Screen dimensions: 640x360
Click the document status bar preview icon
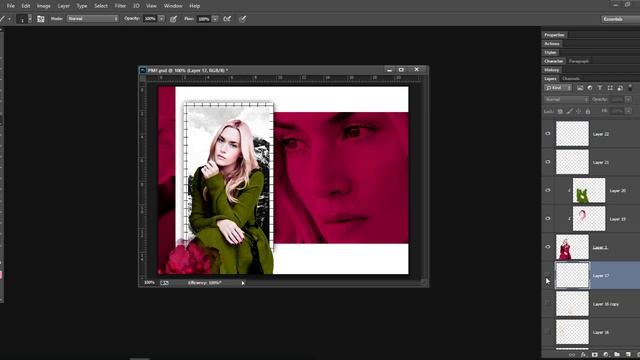(x=164, y=282)
